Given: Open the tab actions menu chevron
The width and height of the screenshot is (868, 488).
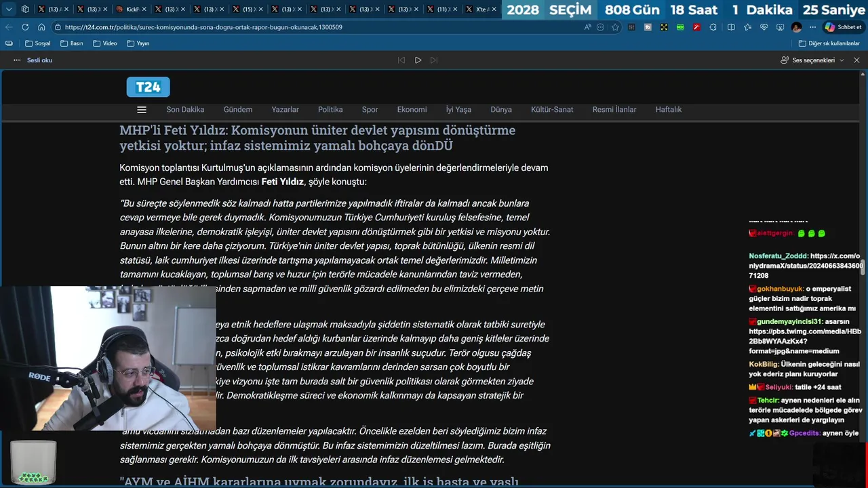Looking at the screenshot, I should click(9, 9).
